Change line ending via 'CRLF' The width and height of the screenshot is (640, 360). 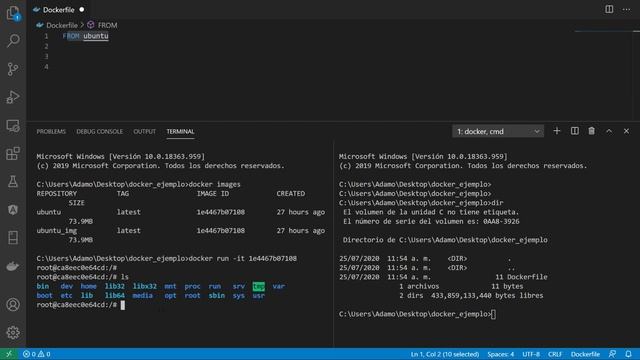click(x=555, y=354)
